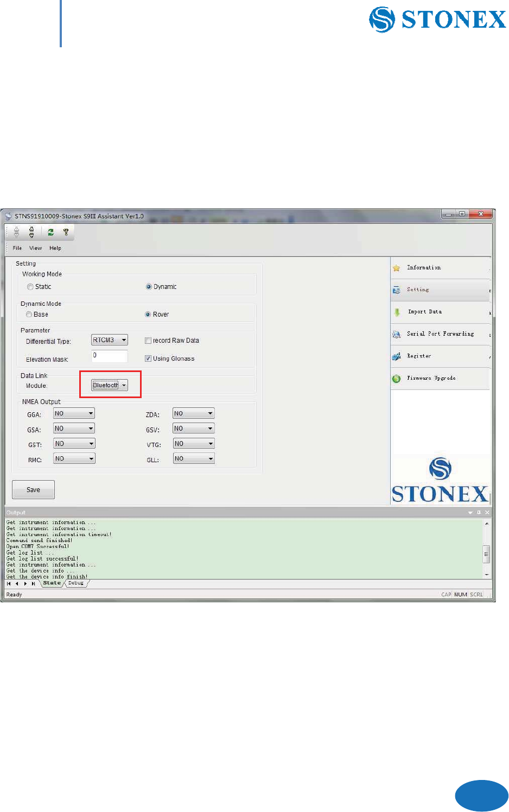
Task: Click the Firmware Upgrade green icon
Action: click(397, 379)
